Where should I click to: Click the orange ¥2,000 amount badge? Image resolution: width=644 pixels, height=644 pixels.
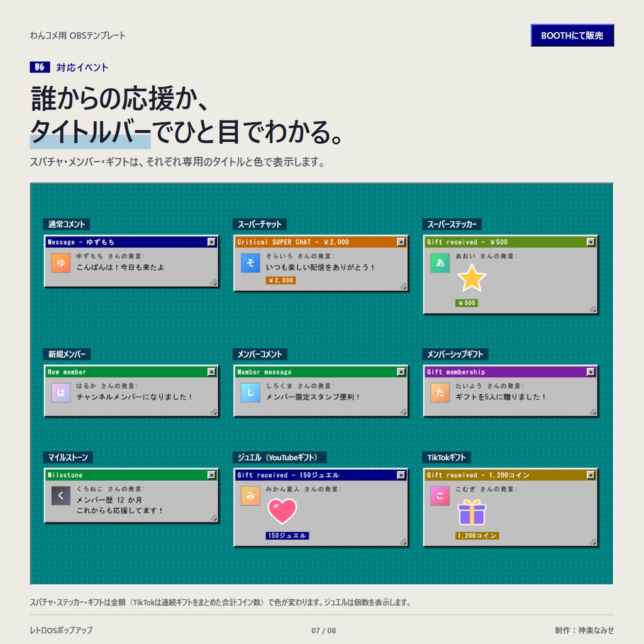[281, 280]
